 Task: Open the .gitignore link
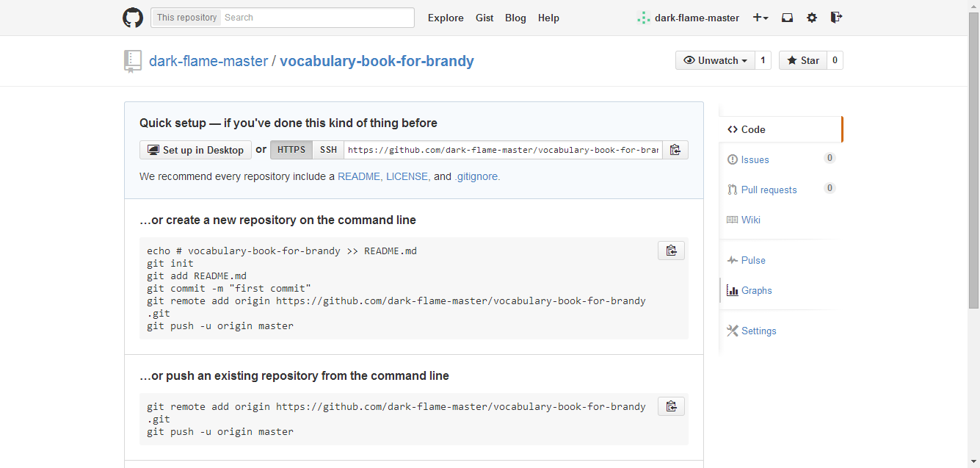click(x=477, y=176)
